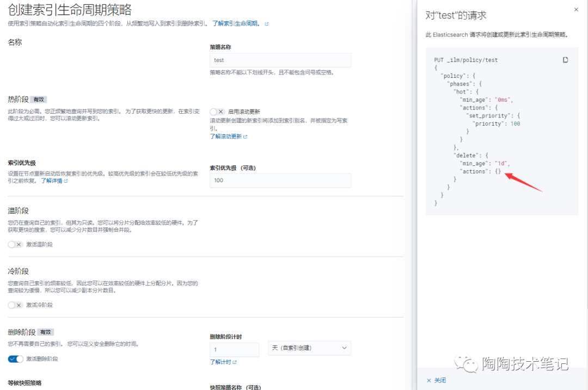The height and width of the screenshot is (390, 588).
Task: Click the 有效 badge next to 删除阶段
Action: [46, 332]
